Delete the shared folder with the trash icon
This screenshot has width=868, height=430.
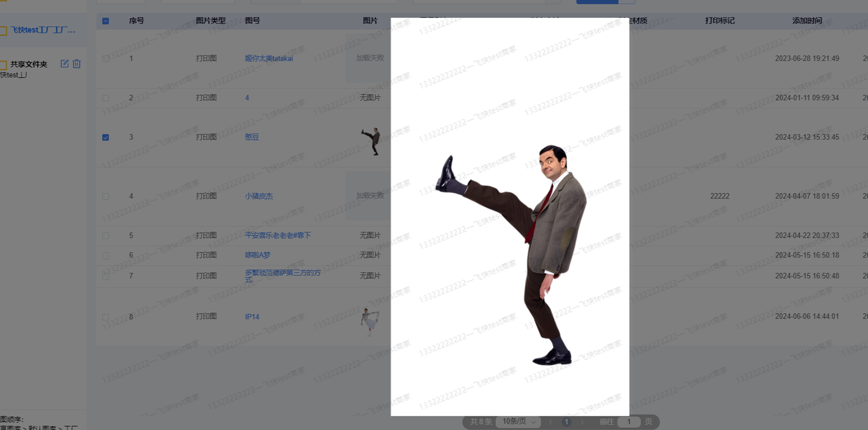point(76,64)
